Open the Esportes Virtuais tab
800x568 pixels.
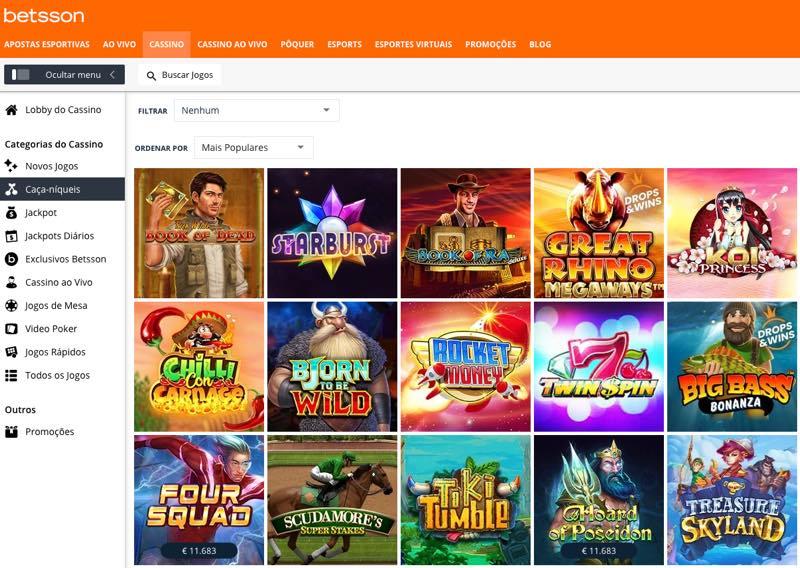pos(413,44)
